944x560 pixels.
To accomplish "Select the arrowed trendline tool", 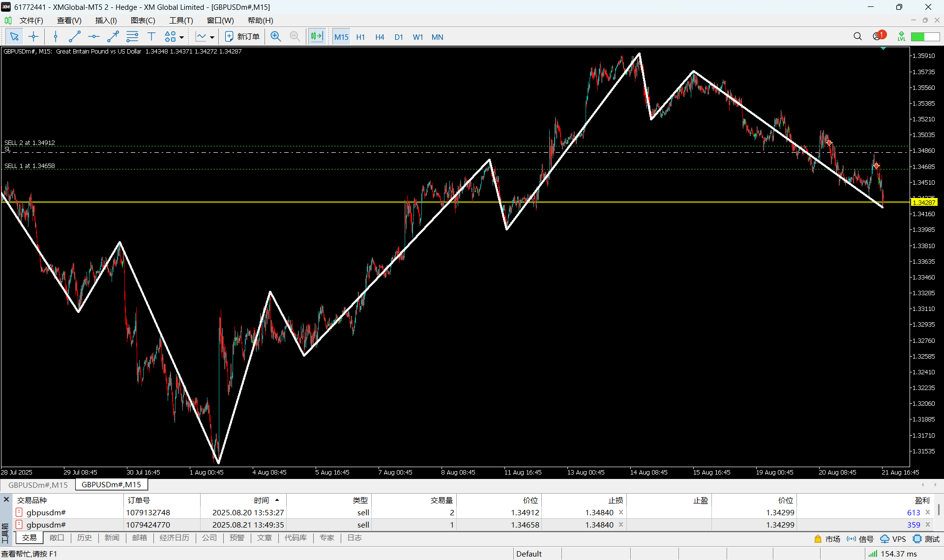I will 113,37.
